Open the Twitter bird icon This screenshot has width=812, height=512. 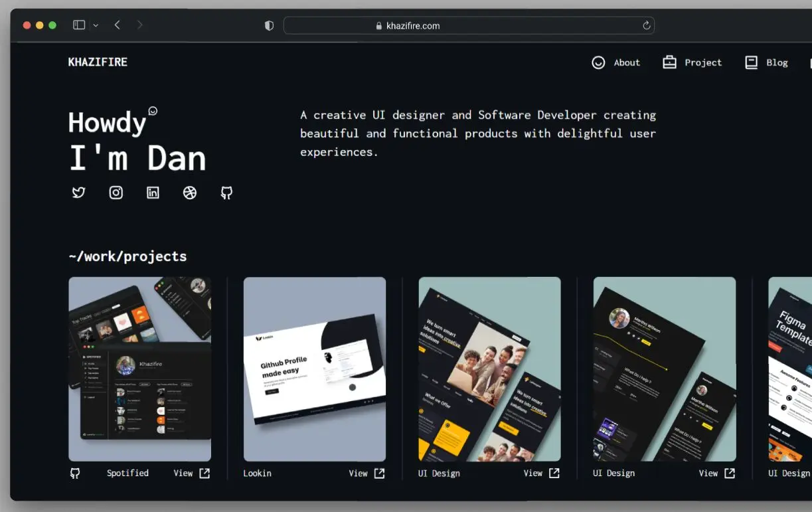click(78, 193)
